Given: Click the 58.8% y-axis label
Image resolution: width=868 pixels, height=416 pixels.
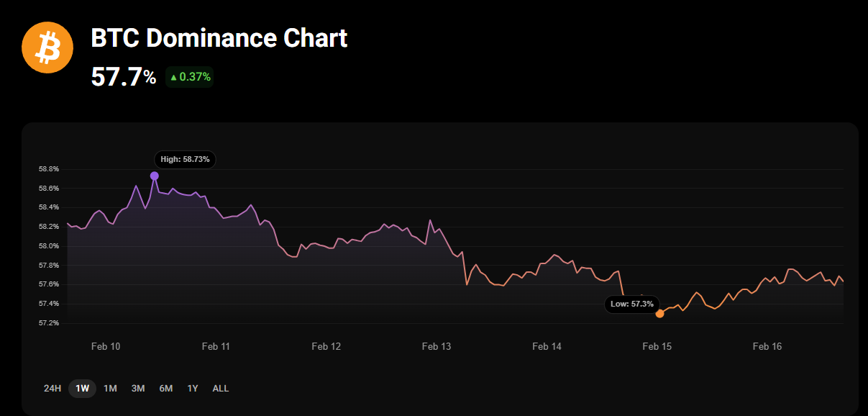Looking at the screenshot, I should click(49, 169).
